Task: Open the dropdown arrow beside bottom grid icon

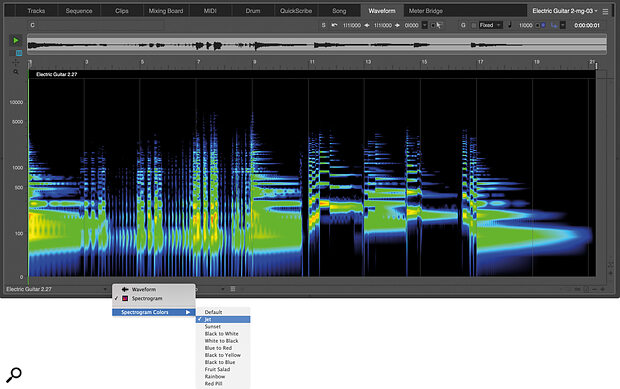Action: point(223,289)
